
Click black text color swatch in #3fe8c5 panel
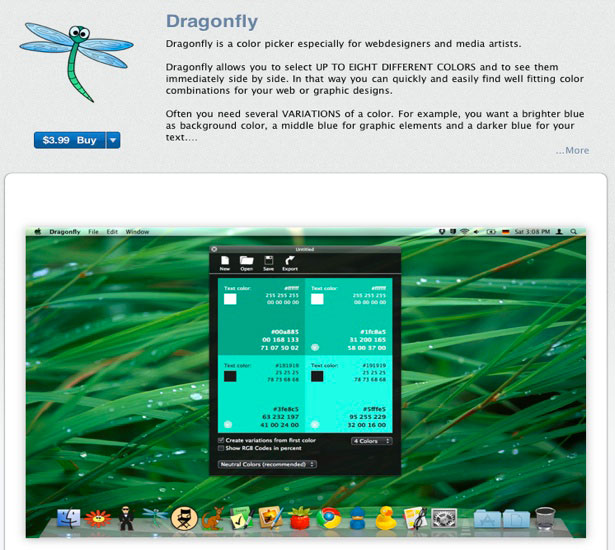pos(230,376)
